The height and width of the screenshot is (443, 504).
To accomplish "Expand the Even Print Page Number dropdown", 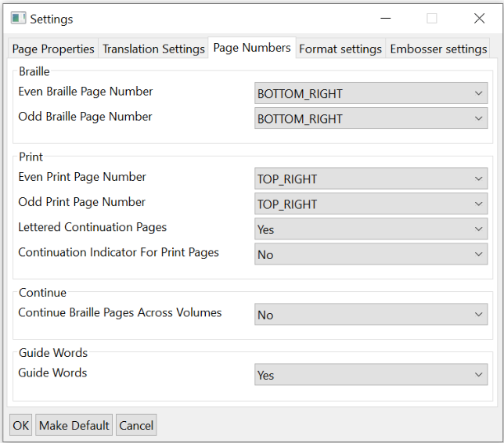I will tap(371, 179).
